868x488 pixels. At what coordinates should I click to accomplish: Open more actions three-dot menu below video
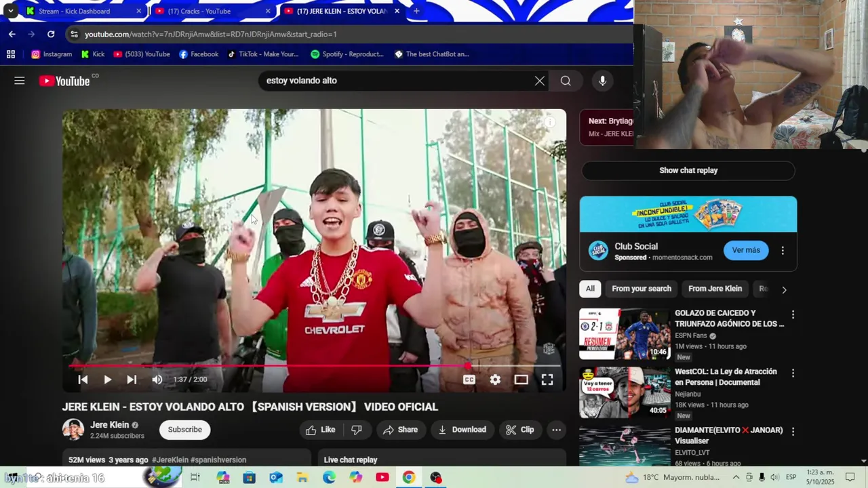556,430
